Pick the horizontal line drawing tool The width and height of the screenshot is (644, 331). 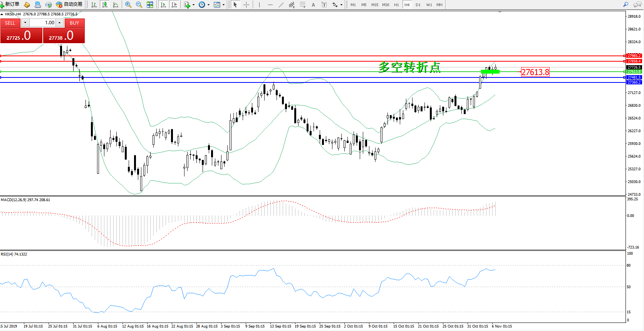click(x=270, y=5)
